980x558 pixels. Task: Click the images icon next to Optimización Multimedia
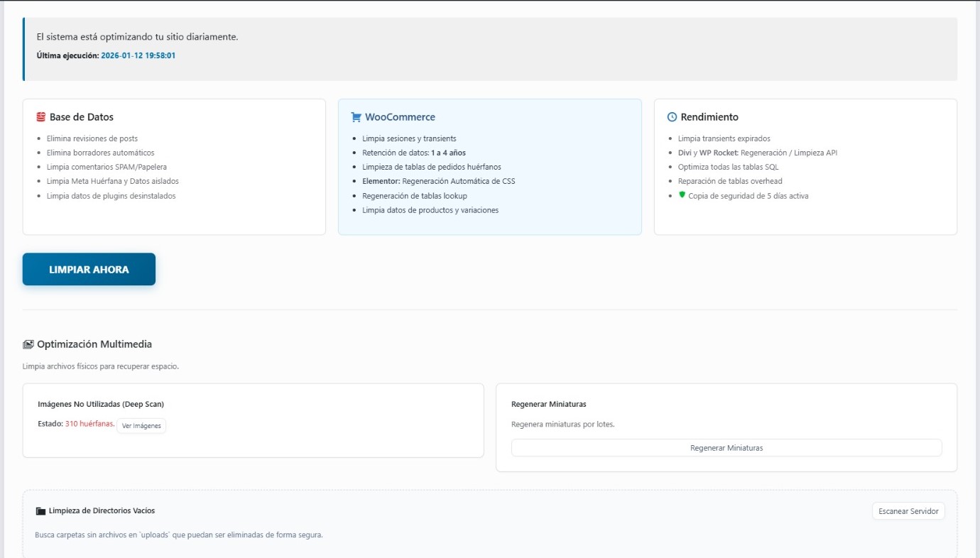point(28,344)
